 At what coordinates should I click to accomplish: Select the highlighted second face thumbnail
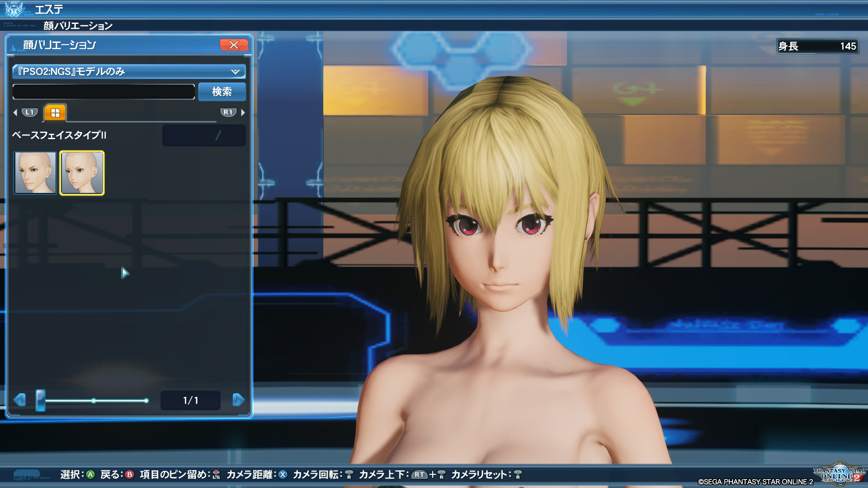82,173
